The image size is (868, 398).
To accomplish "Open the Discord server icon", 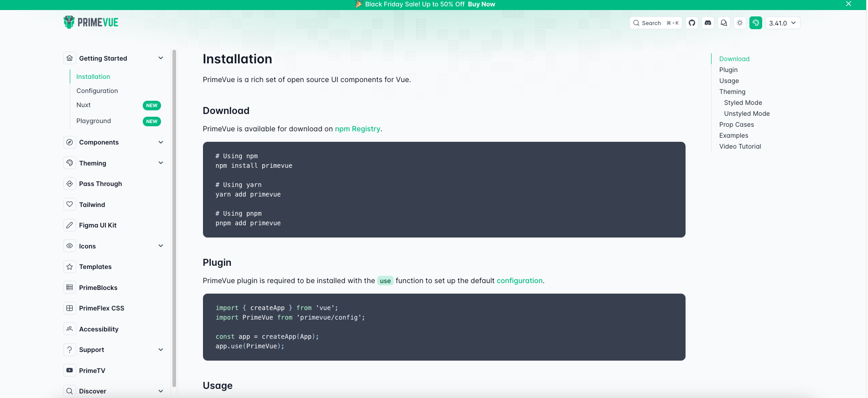I will pos(708,23).
